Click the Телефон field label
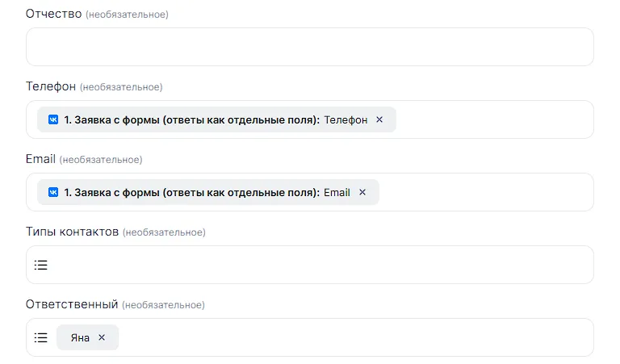The height and width of the screenshot is (364, 620). [x=51, y=86]
